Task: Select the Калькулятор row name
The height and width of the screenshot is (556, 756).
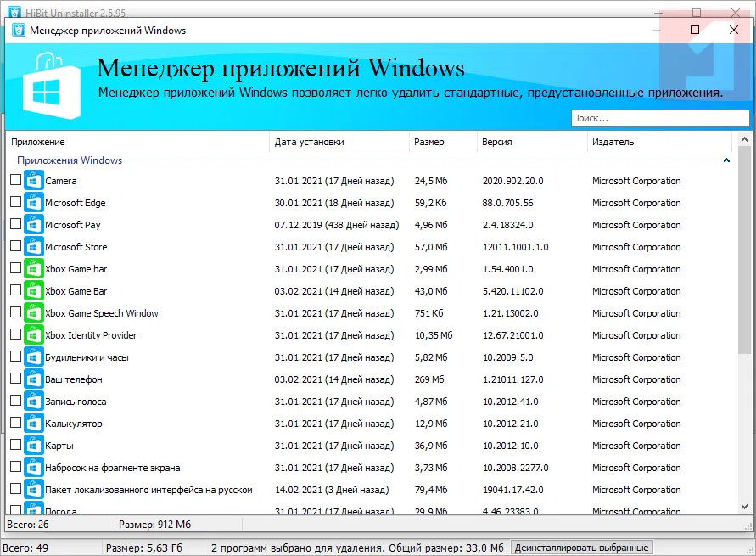Action: click(74, 424)
